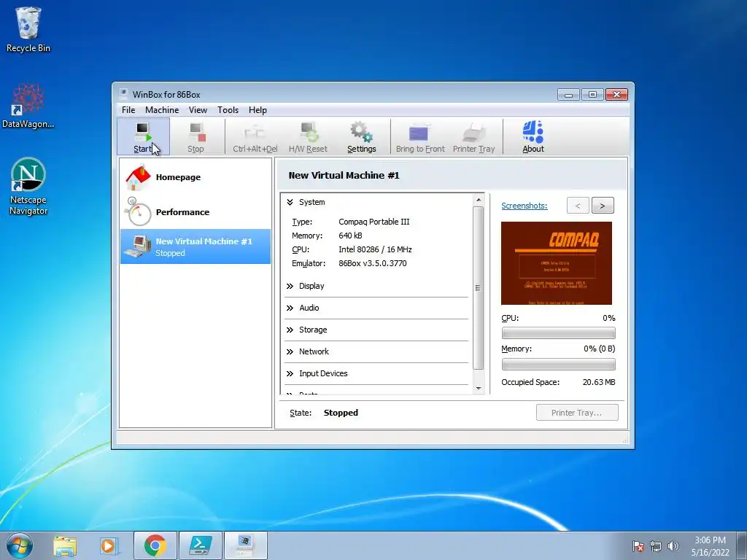Open Settings gear in toolbar
The image size is (747, 560).
pyautogui.click(x=362, y=136)
